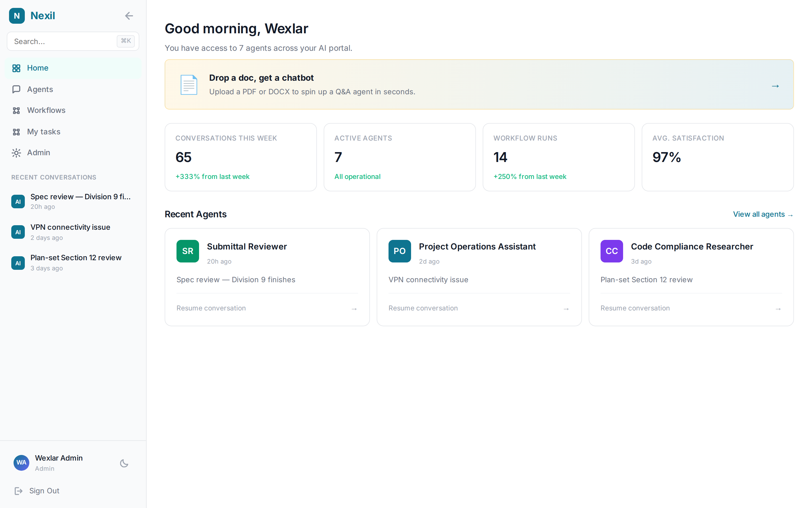Image resolution: width=812 pixels, height=508 pixels.
Task: Click +250% from last week text
Action: tap(530, 176)
